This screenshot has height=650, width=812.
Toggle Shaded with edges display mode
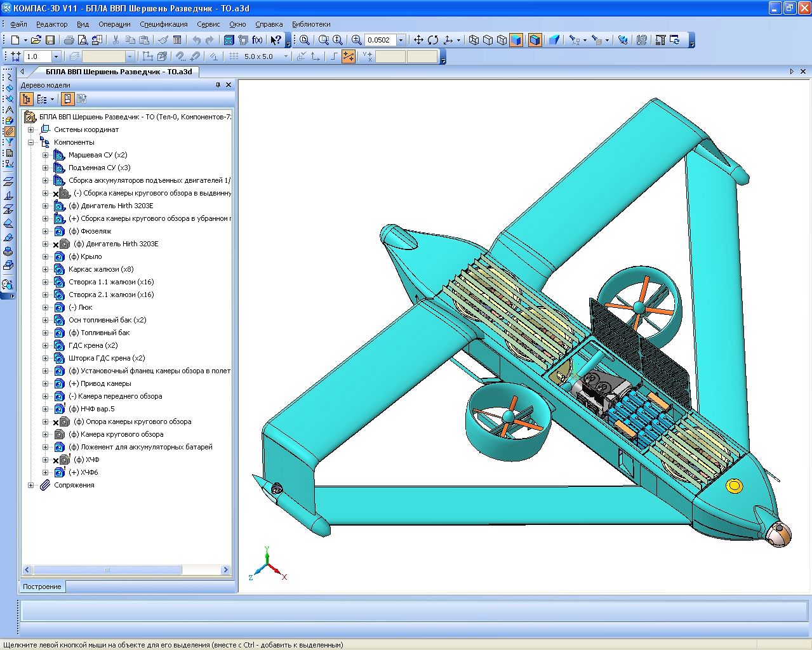click(x=535, y=40)
